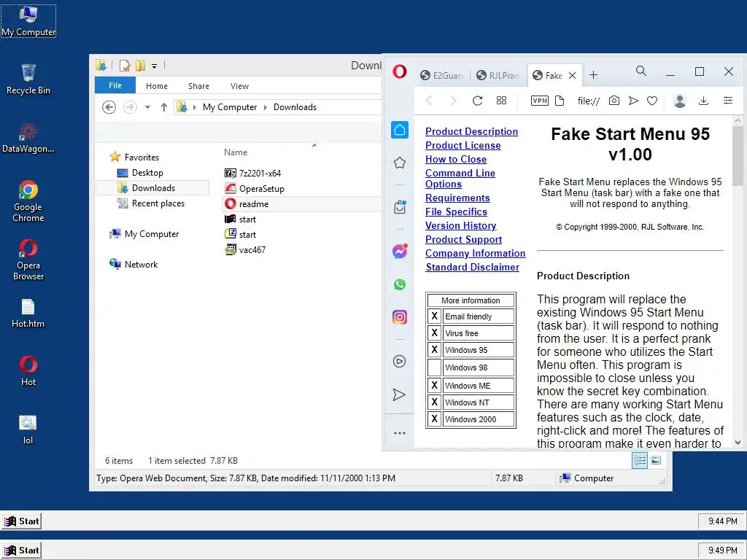Image resolution: width=747 pixels, height=560 pixels.
Task: Select OperaSetup file in Downloads
Action: [262, 189]
